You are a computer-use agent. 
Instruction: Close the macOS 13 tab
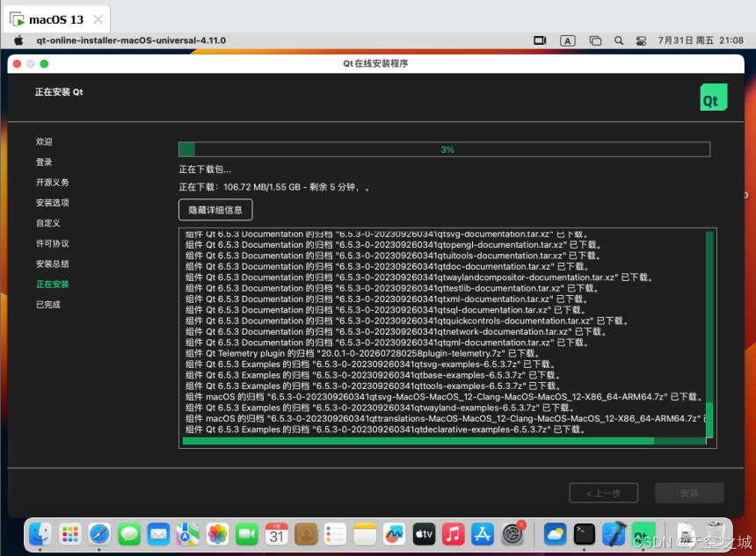tap(98, 19)
